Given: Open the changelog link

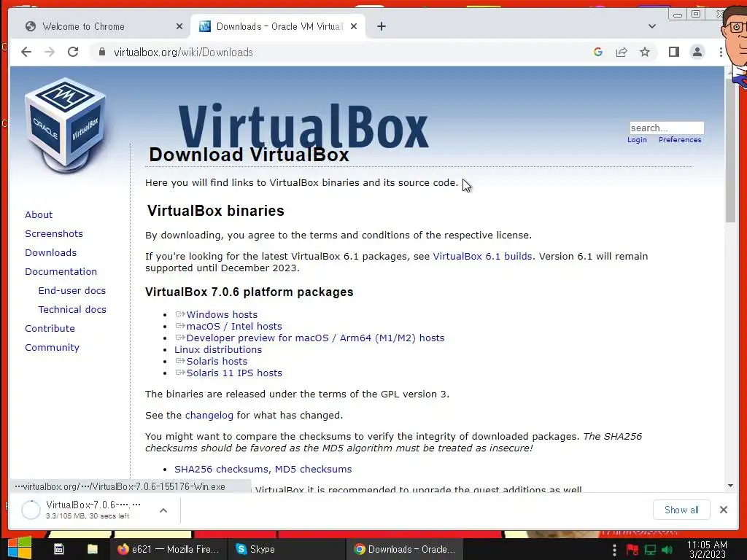Looking at the screenshot, I should pyautogui.click(x=209, y=415).
